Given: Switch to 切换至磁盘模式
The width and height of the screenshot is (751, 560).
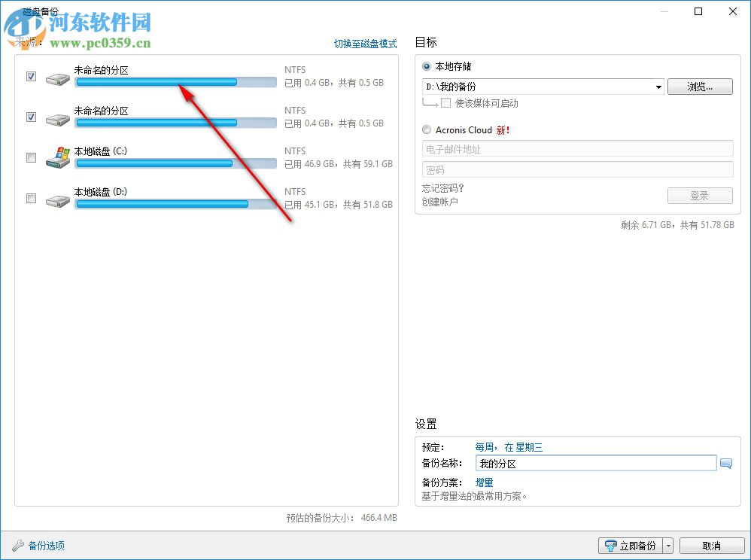Looking at the screenshot, I should coord(365,44).
